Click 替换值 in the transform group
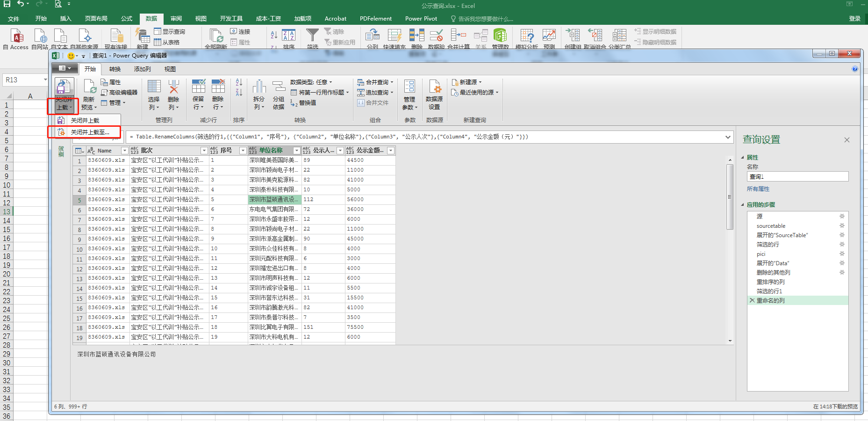Screen dimensions: 868x421 (303, 103)
